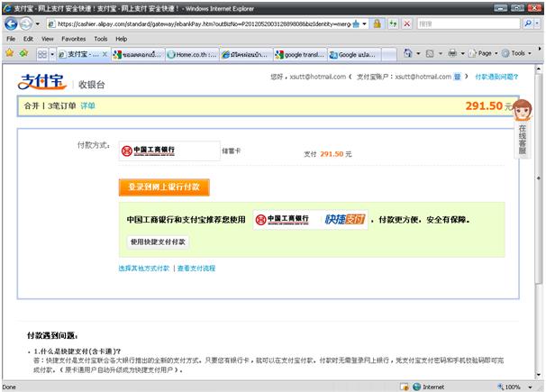Click the 详单 order details link
Image resolution: width=546 pixels, height=392 pixels.
(87, 105)
